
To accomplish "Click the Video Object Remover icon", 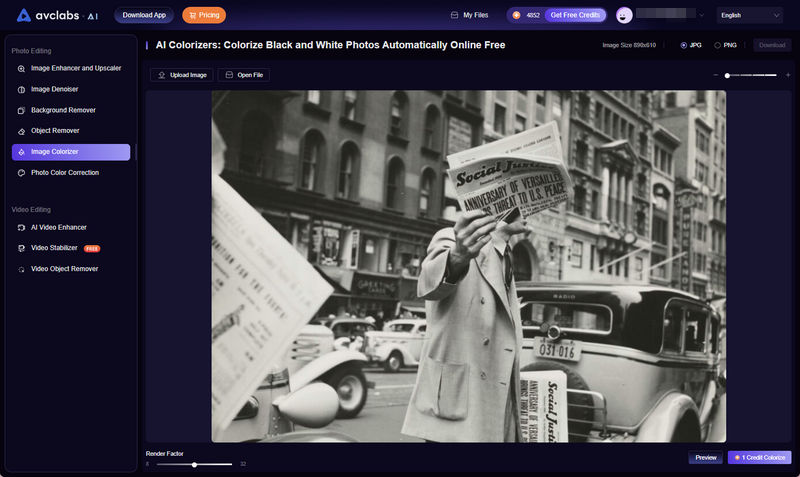I will point(22,269).
